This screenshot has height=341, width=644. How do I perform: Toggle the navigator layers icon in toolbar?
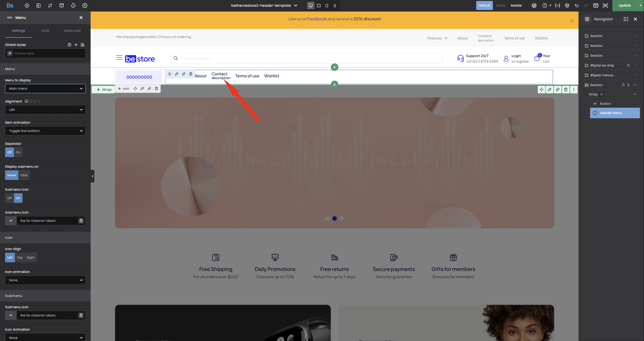tap(567, 6)
